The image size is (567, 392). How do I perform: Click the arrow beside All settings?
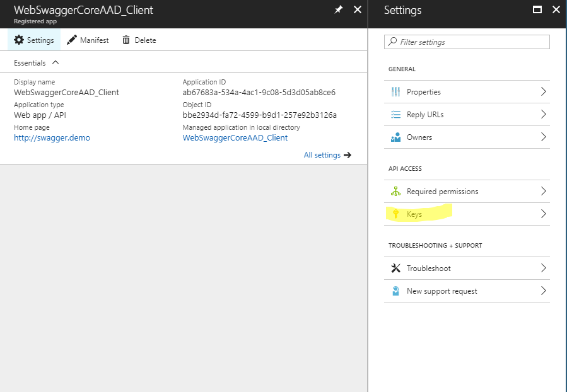tap(348, 155)
